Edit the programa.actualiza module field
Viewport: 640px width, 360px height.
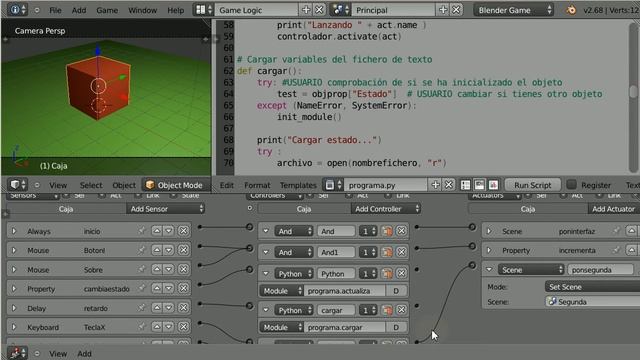pos(345,291)
